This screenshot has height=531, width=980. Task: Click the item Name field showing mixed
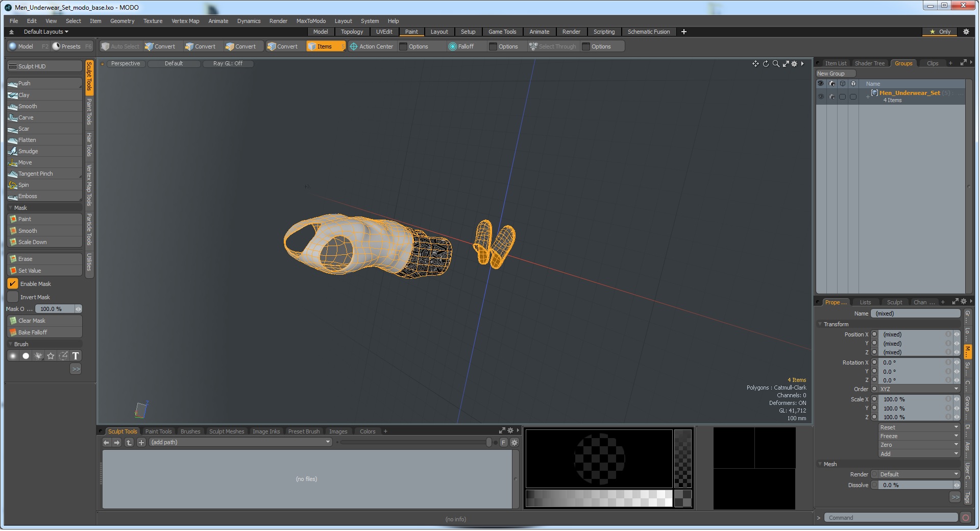pos(915,313)
